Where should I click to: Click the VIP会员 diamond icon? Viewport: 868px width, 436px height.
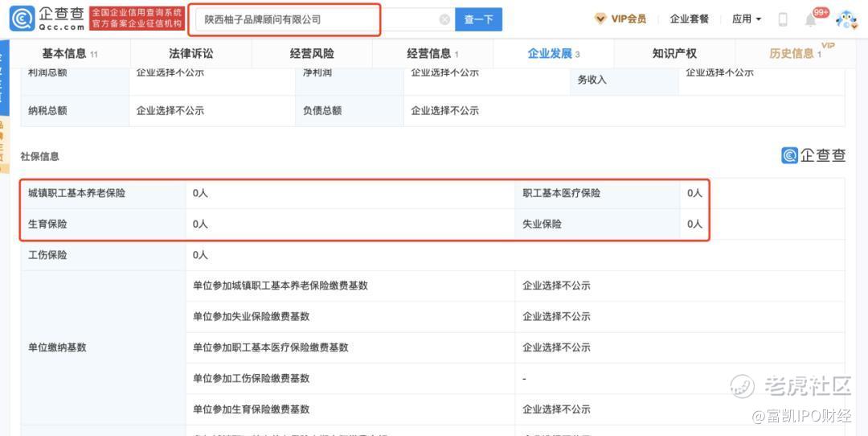[600, 19]
